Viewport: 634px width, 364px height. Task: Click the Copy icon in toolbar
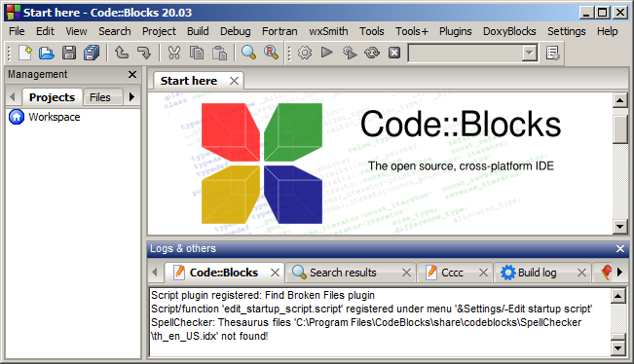coord(197,53)
